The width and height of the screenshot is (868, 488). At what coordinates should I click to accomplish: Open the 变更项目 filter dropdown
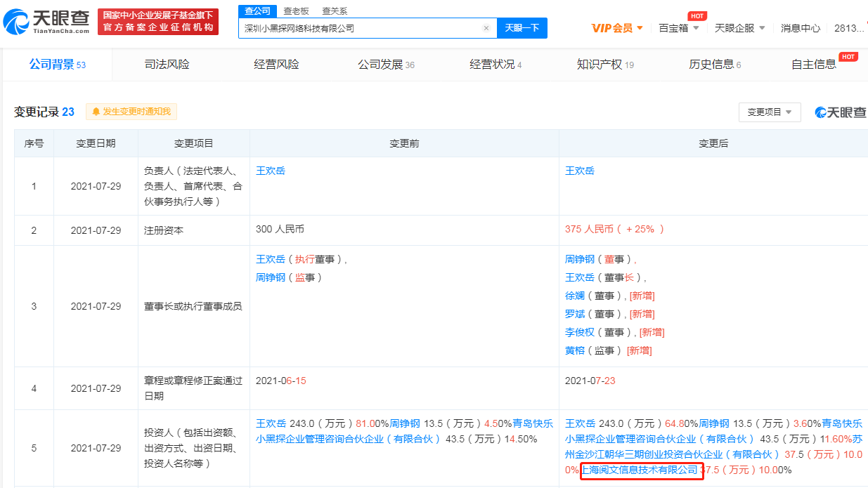click(x=769, y=112)
